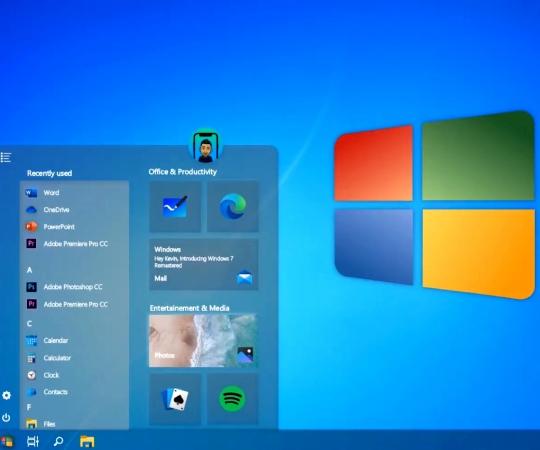Expand the Start menu hamburger list icon
This screenshot has height=450, width=540.
[x=6, y=157]
